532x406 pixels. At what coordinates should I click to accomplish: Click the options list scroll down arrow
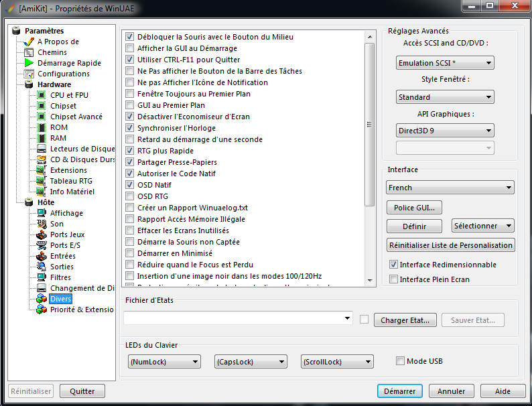click(370, 281)
